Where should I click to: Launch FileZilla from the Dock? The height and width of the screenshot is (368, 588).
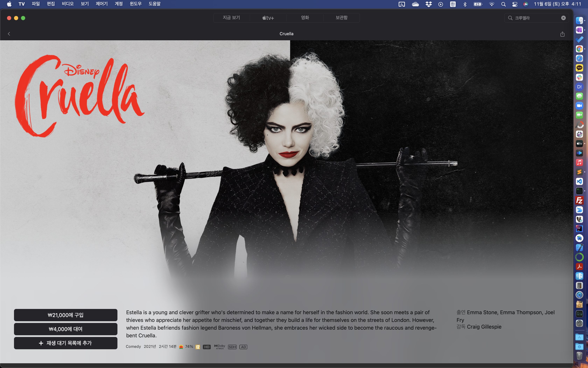pos(579,200)
